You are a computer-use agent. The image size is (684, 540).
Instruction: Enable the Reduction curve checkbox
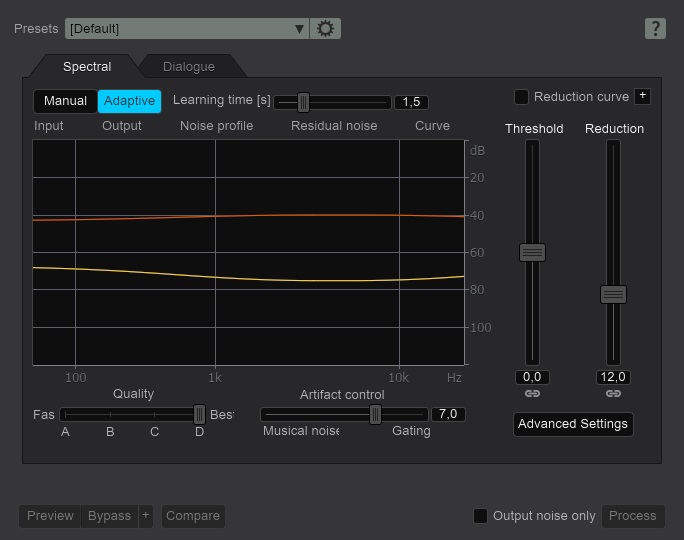coord(521,97)
